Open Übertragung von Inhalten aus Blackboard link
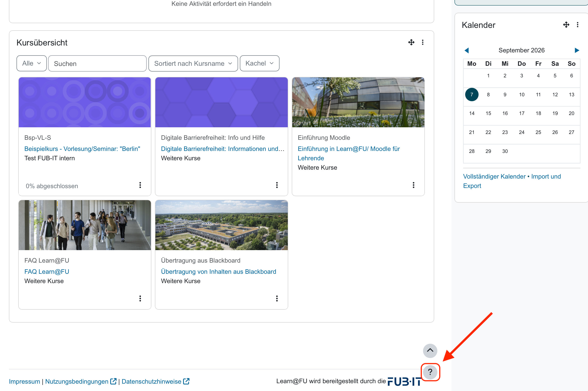This screenshot has height=391, width=588. tap(218, 272)
